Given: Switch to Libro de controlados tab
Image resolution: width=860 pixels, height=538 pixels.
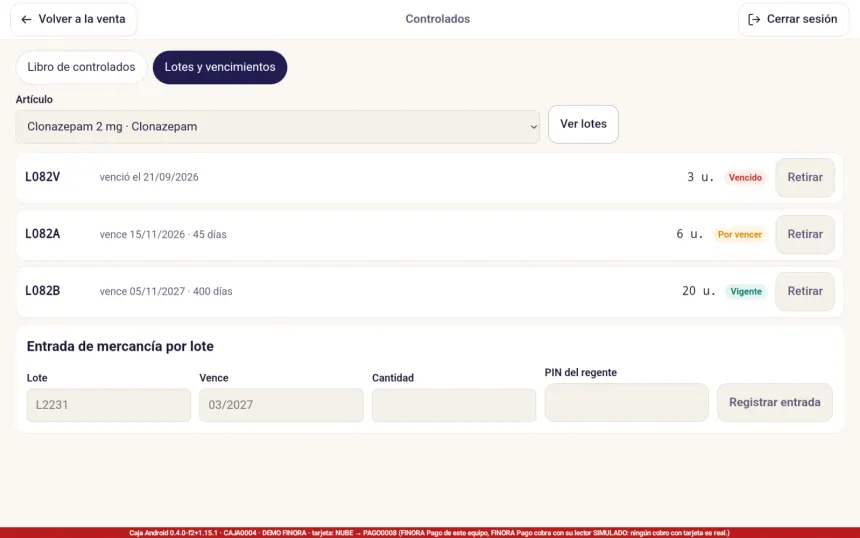Looking at the screenshot, I should [81, 67].
